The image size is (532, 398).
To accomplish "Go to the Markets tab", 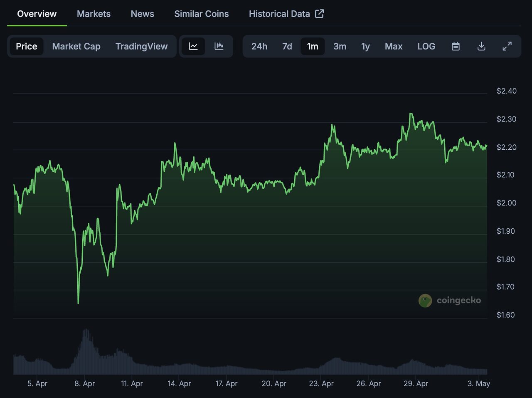I will coord(94,14).
